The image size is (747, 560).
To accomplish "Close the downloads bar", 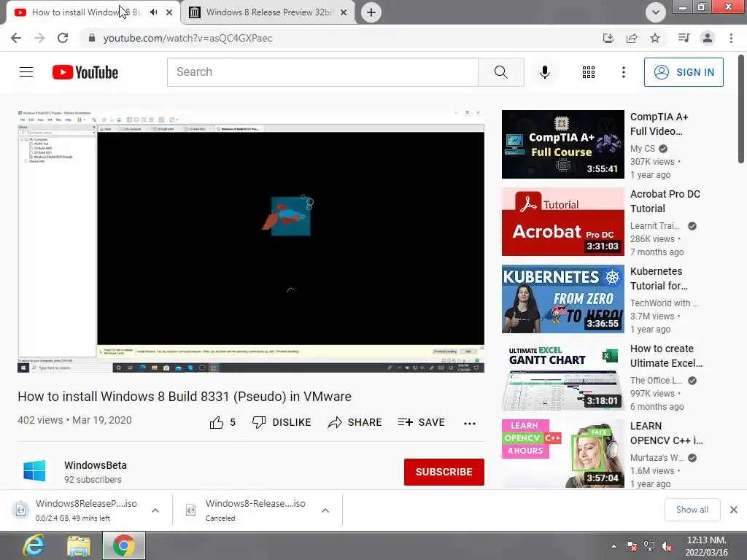I will 734,510.
